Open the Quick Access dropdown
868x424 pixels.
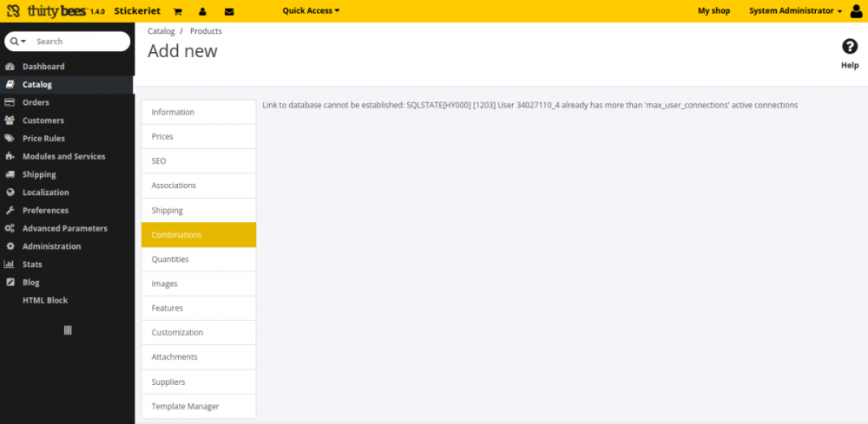coord(311,10)
